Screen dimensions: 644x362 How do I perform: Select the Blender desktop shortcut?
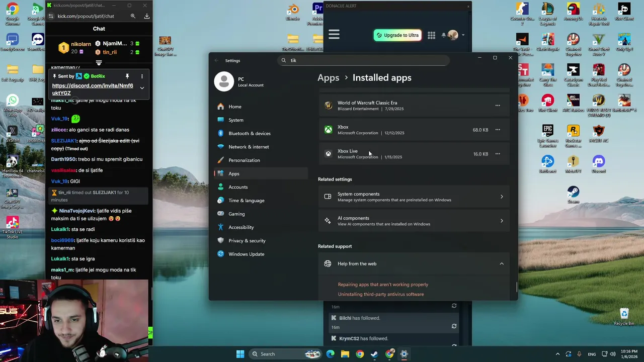pyautogui.click(x=292, y=12)
